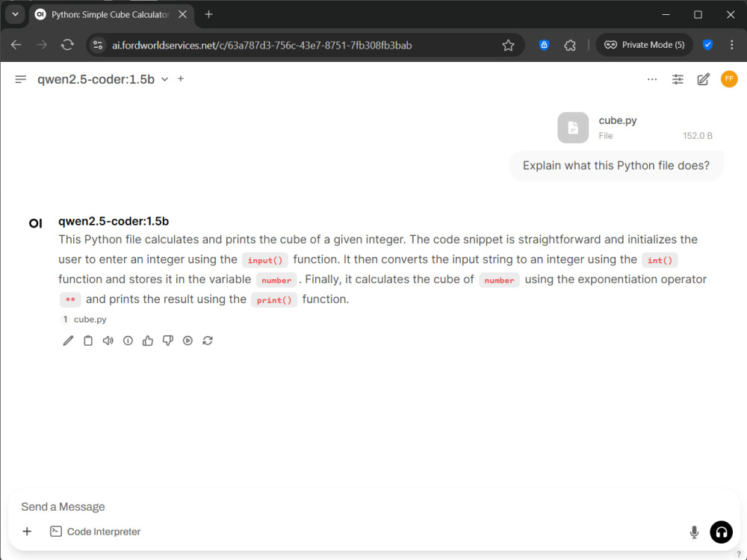Screen dimensions: 747x560
Task: Click the Private Mode (5) indicator
Action: click(644, 45)
